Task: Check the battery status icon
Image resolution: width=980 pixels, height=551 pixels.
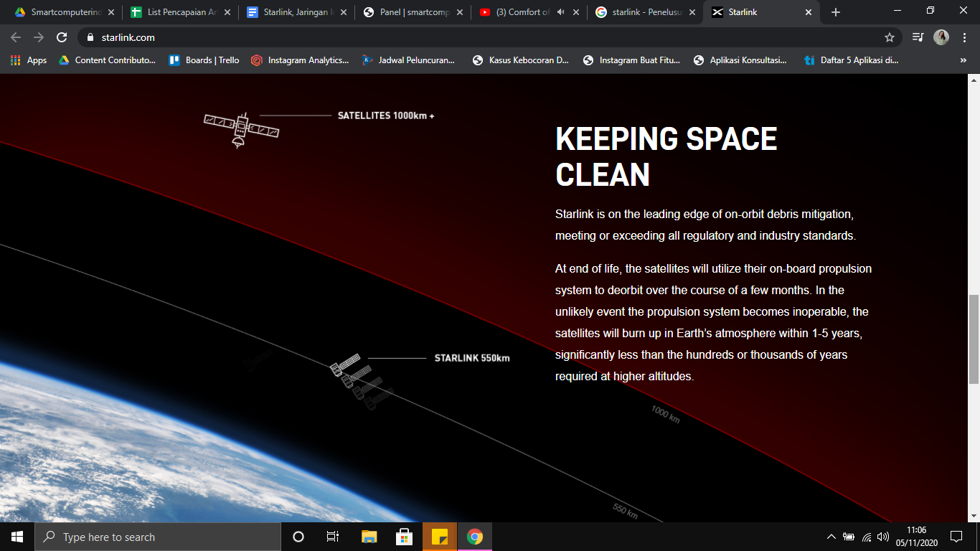Action: [849, 537]
